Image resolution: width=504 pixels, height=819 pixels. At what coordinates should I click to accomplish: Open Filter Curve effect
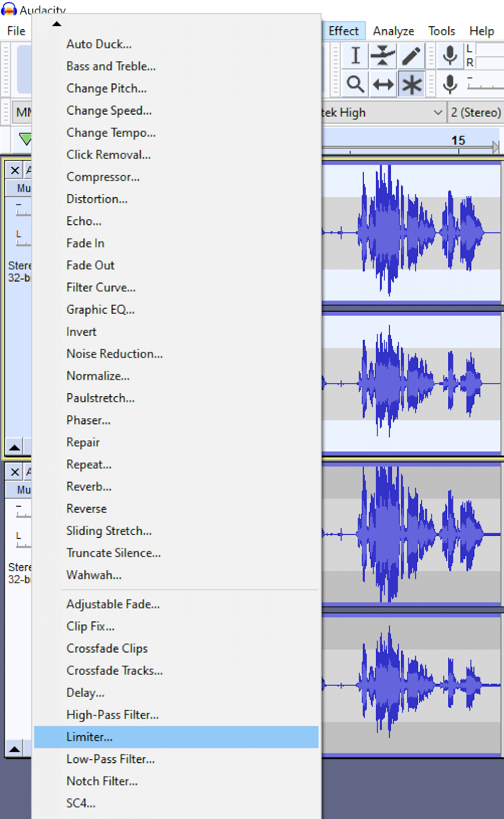(177, 287)
